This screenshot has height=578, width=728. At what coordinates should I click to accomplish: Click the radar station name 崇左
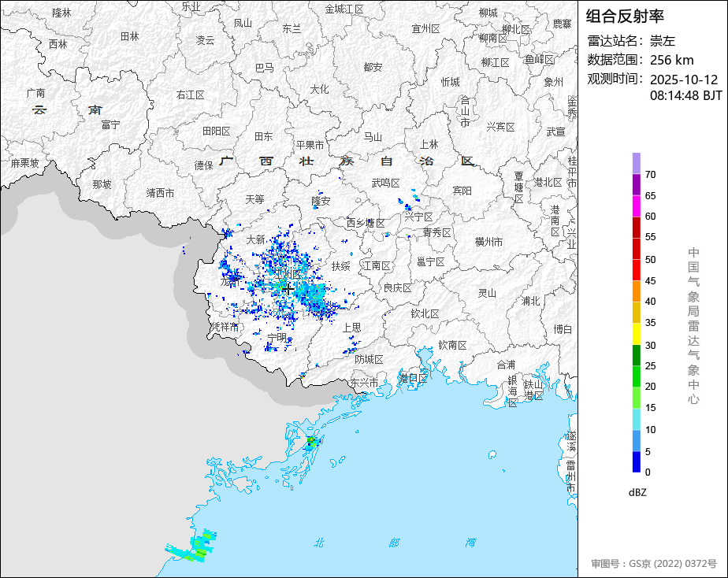(x=663, y=41)
